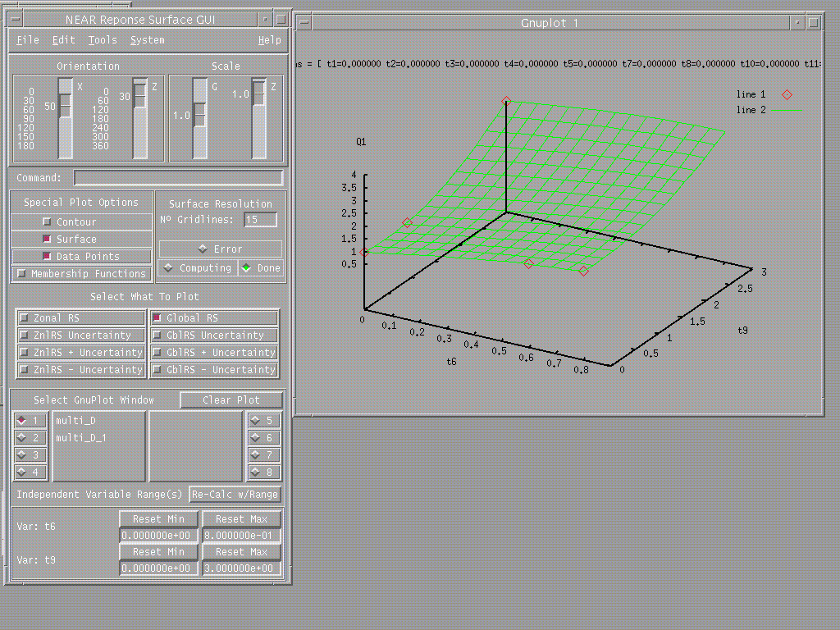Toggle the Surface plot option
This screenshot has height=630, width=840.
click(x=81, y=239)
